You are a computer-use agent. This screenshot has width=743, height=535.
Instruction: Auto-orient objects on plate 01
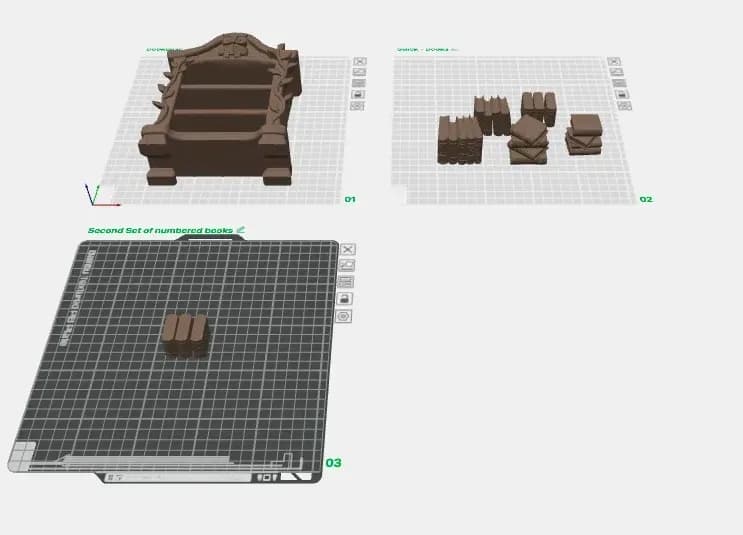[359, 72]
